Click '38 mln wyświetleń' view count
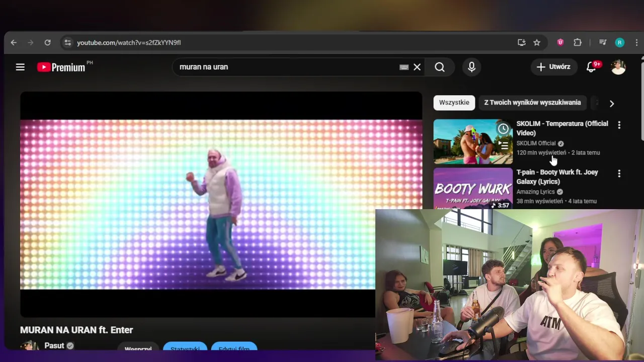 tap(539, 201)
